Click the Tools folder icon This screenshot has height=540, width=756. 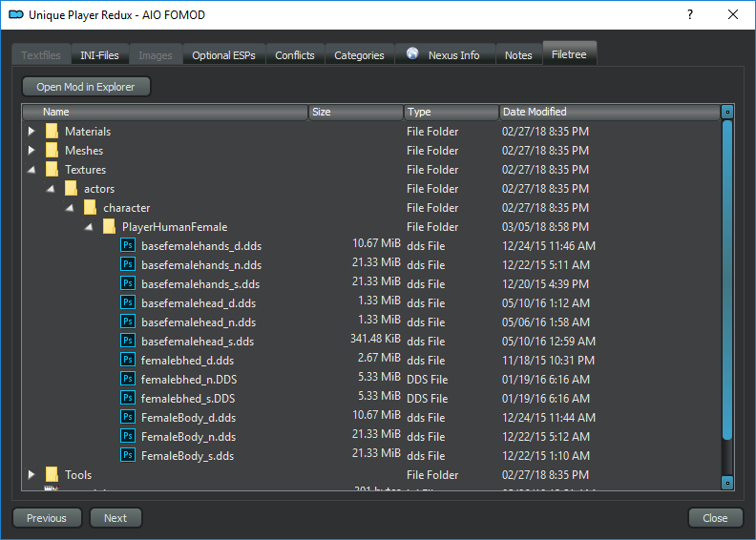52,474
